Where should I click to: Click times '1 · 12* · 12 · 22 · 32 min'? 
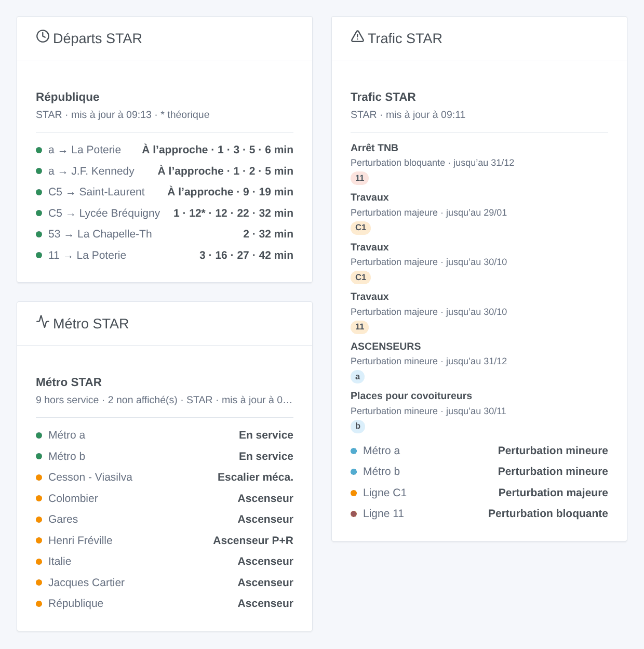click(233, 213)
